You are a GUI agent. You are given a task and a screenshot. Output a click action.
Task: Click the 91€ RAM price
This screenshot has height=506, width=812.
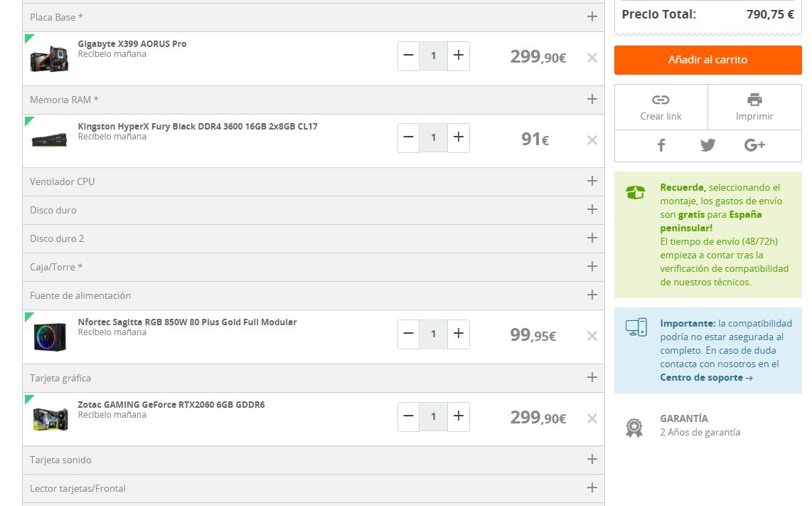pos(535,139)
